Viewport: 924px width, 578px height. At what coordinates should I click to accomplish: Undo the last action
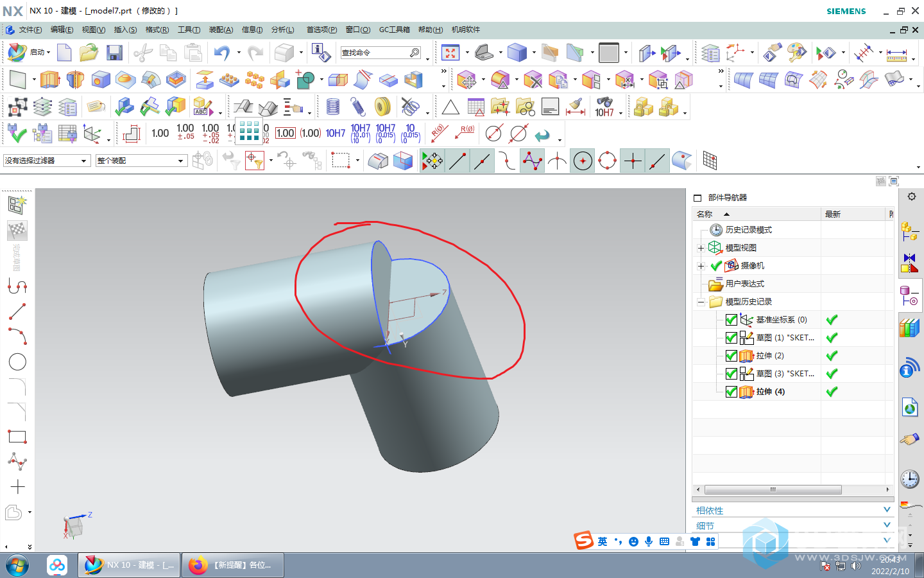(221, 53)
